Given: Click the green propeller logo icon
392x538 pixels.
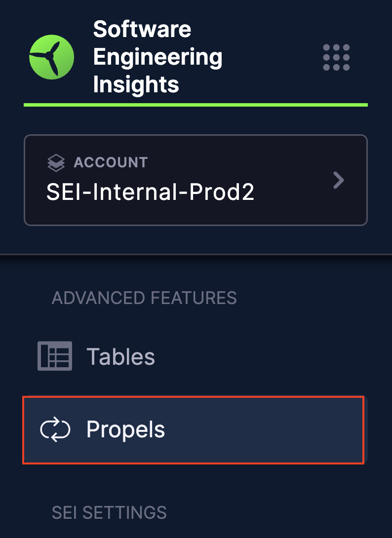Looking at the screenshot, I should (x=51, y=57).
